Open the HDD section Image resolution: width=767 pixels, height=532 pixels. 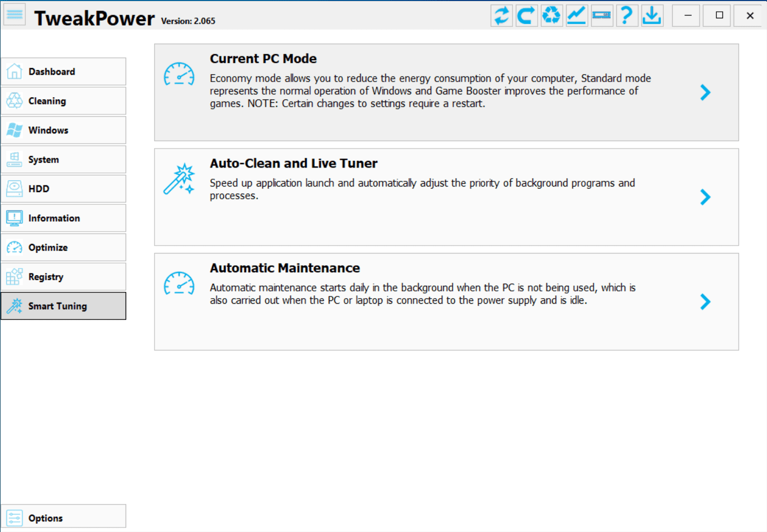tap(64, 189)
